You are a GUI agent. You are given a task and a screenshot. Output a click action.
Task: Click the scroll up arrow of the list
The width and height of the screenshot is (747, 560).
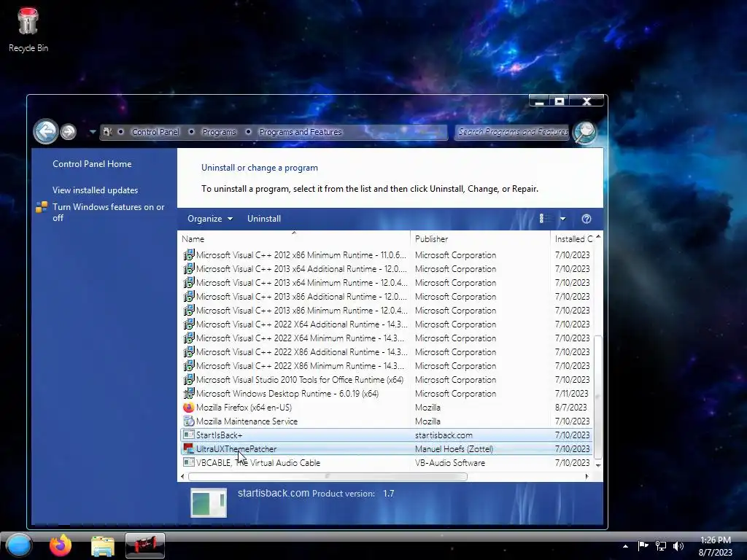coord(598,237)
